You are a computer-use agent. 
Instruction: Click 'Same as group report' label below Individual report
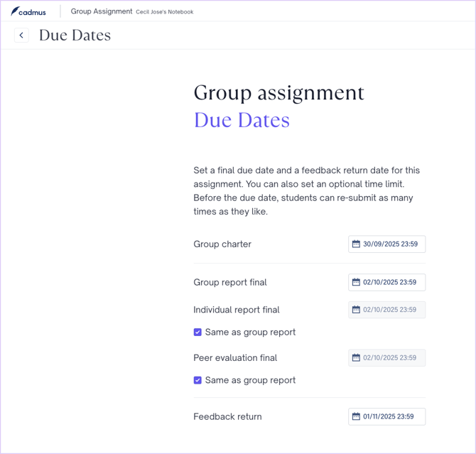click(x=250, y=333)
